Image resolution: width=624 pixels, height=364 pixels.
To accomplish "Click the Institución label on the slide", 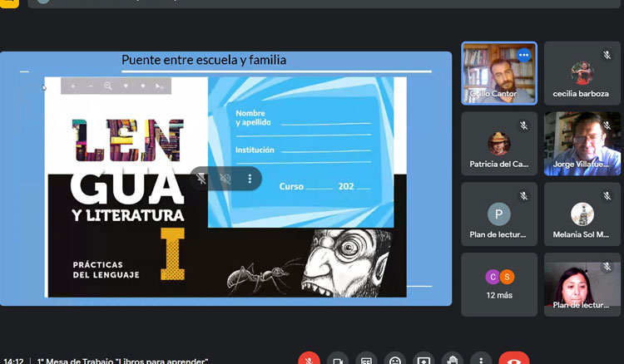I will (x=255, y=150).
